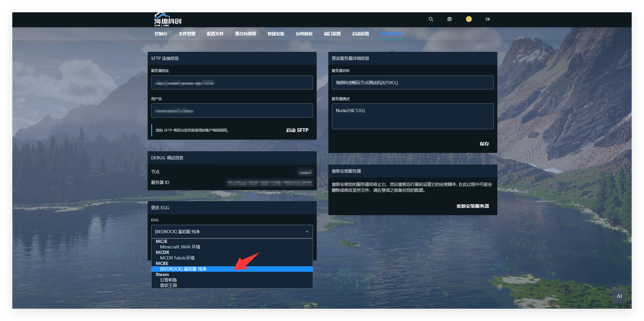Image resolution: width=644 pixels, height=321 pixels.
Task: Click the 海绵科创 logo
Action: click(167, 20)
